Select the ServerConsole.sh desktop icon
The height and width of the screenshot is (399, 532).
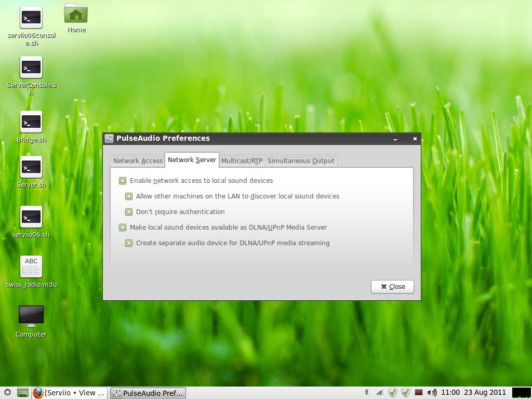point(31,68)
